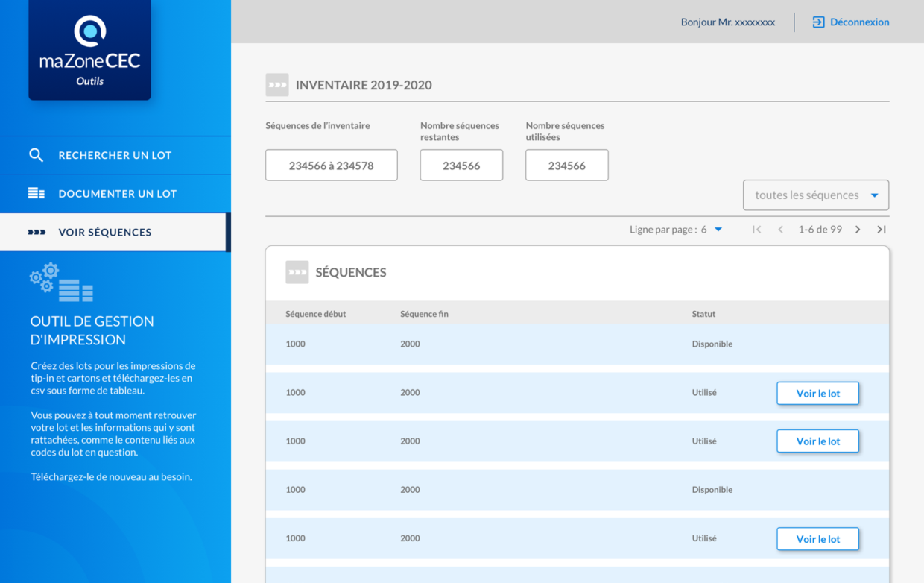
Task: Click Utilisé status in the second row
Action: (704, 393)
